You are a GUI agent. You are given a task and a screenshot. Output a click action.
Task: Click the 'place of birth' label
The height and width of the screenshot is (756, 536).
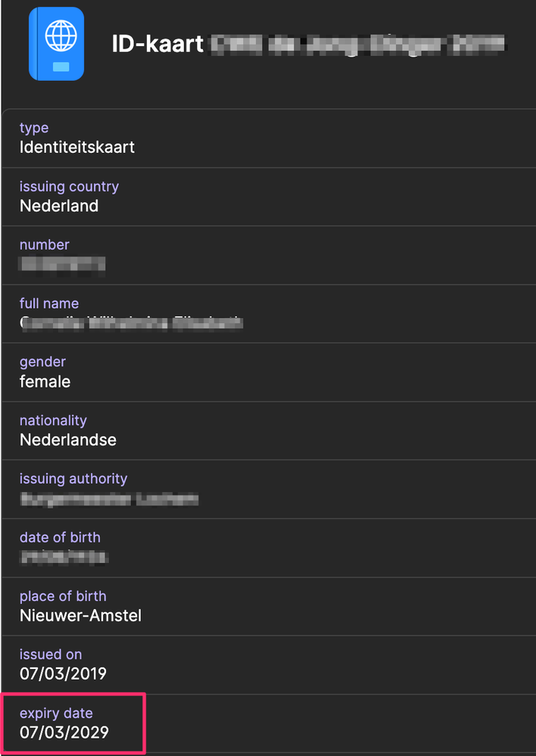tap(63, 596)
